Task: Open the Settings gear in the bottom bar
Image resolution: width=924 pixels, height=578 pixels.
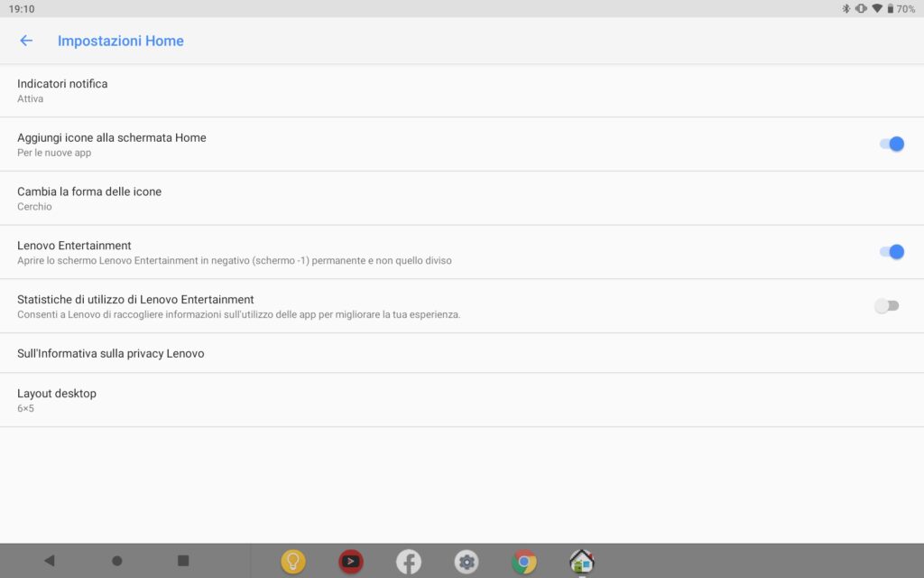Action: (x=467, y=562)
